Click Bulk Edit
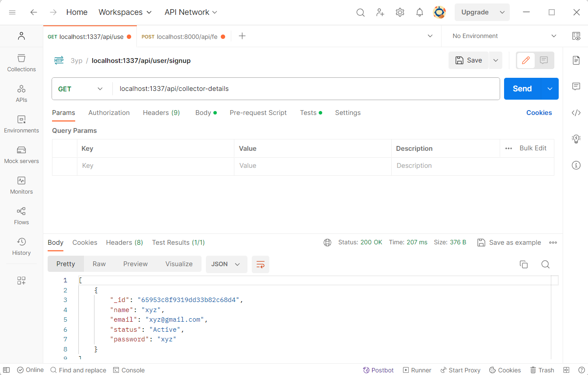Screen dimensions: 588x375 tap(533, 148)
